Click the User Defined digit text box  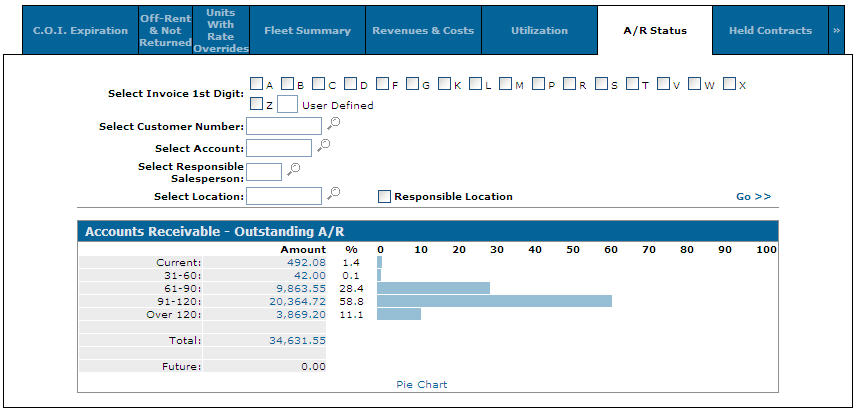point(287,104)
